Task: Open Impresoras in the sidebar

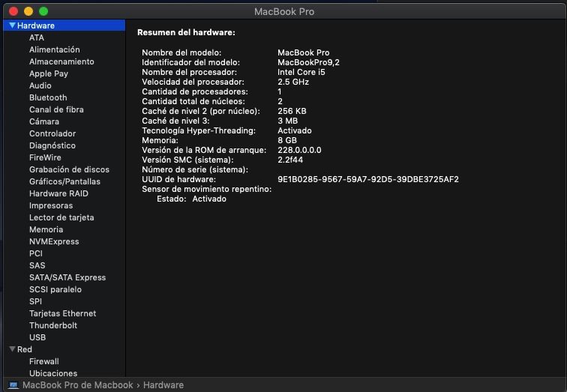Action: pyautogui.click(x=51, y=205)
